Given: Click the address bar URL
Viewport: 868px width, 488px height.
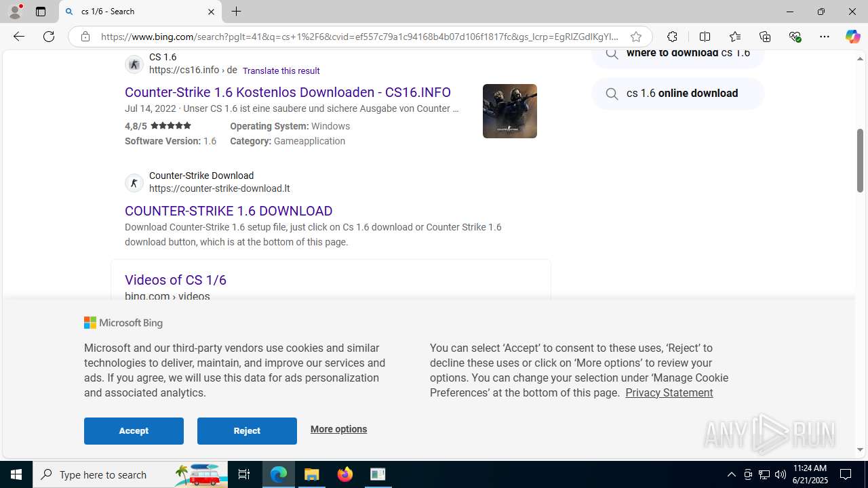Looking at the screenshot, I should pos(359,37).
